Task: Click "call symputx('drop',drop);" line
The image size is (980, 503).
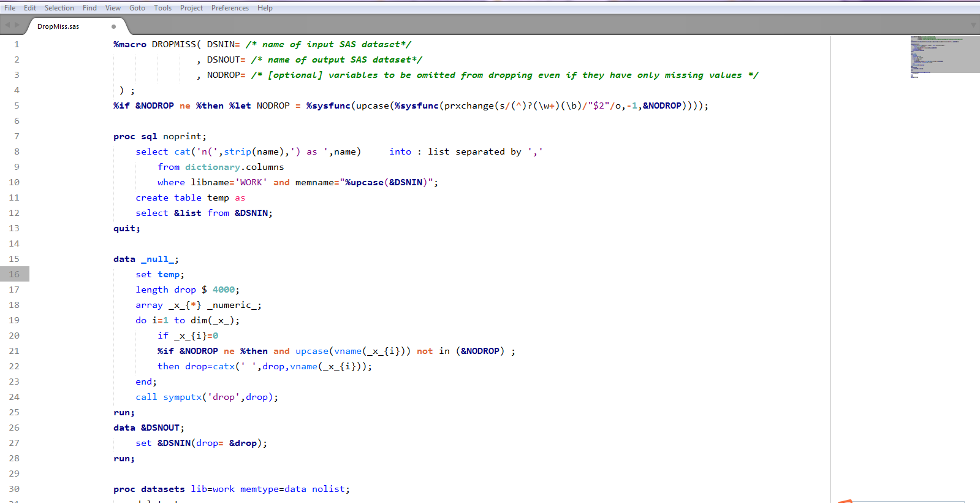Action: (x=207, y=397)
